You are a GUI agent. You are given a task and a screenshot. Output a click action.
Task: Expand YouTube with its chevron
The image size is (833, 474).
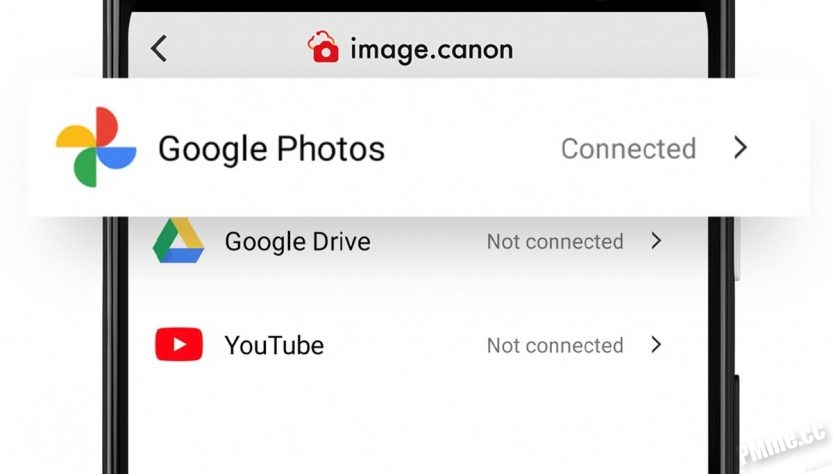657,344
